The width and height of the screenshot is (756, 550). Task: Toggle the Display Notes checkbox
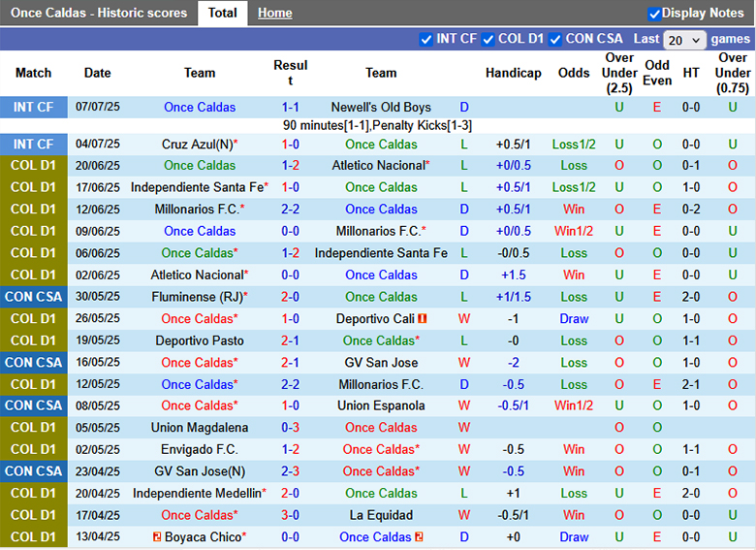[654, 14]
